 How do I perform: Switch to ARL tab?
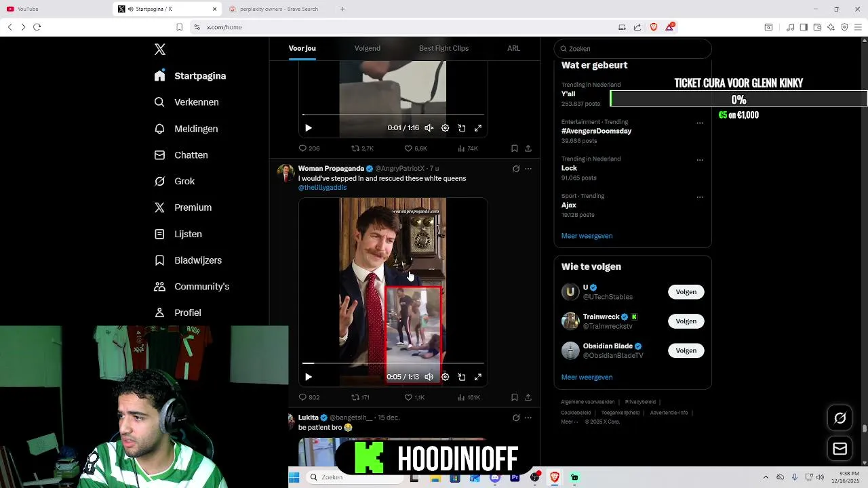(513, 48)
